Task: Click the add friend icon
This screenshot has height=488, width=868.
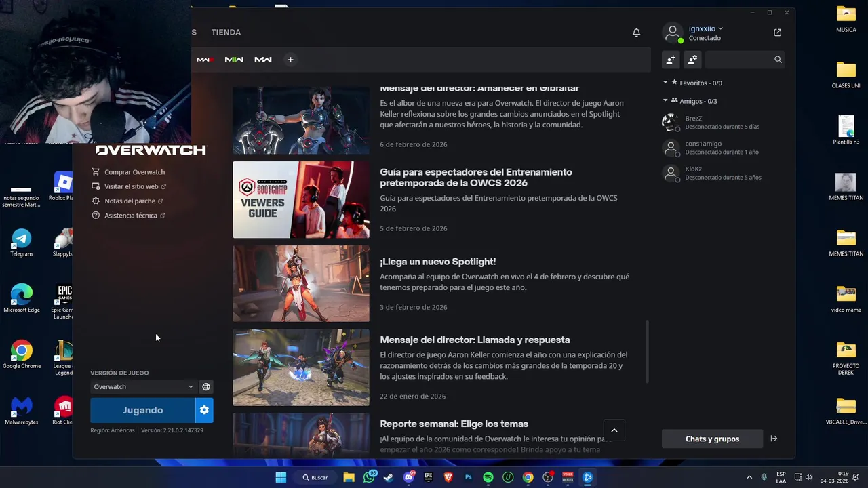Action: point(671,60)
